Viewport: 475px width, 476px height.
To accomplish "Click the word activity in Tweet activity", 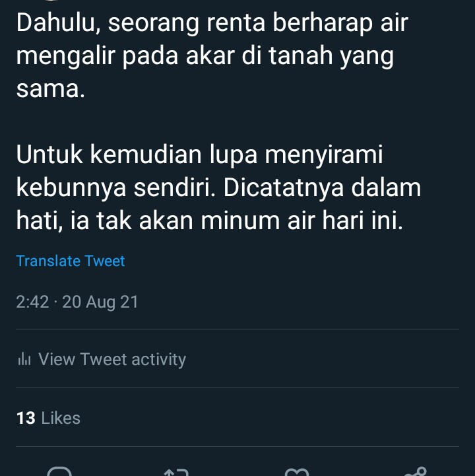I will click(158, 360).
